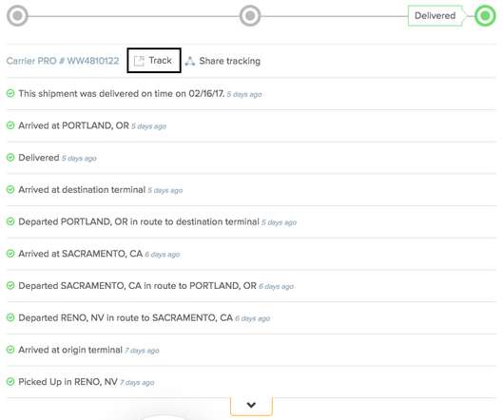Click the Track button
The image size is (504, 420).
[154, 61]
